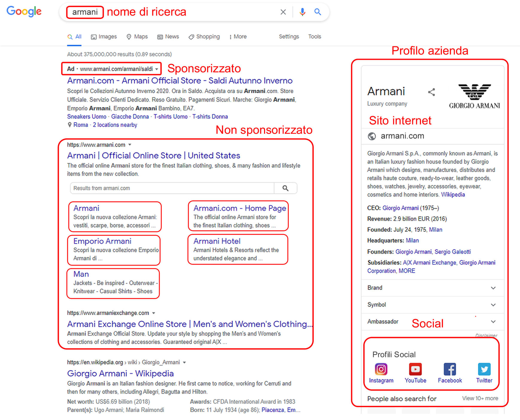Open the ad URL dropdown arrow
The width and height of the screenshot is (520, 420).
tap(156, 69)
